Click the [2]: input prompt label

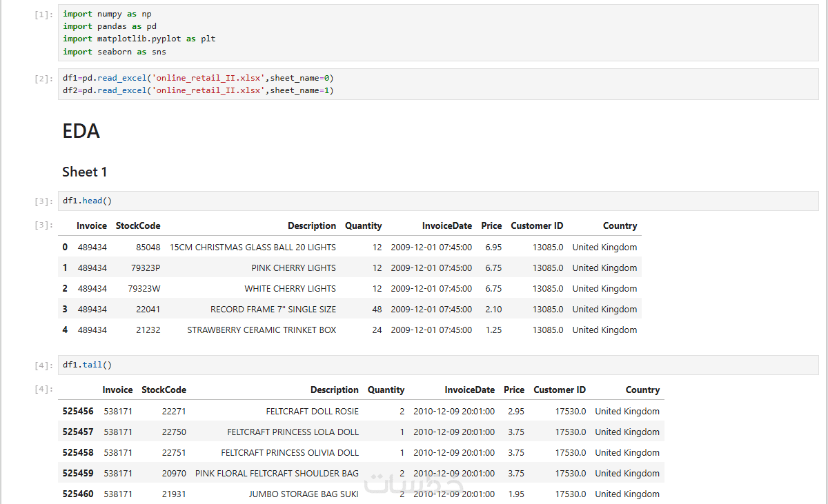pyautogui.click(x=43, y=79)
